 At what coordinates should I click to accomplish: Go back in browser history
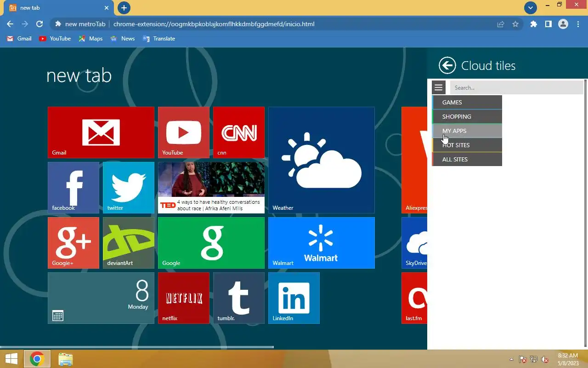pyautogui.click(x=10, y=24)
